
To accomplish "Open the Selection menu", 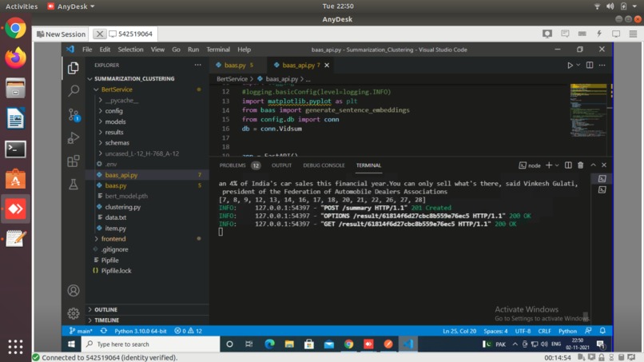I will tap(130, 50).
